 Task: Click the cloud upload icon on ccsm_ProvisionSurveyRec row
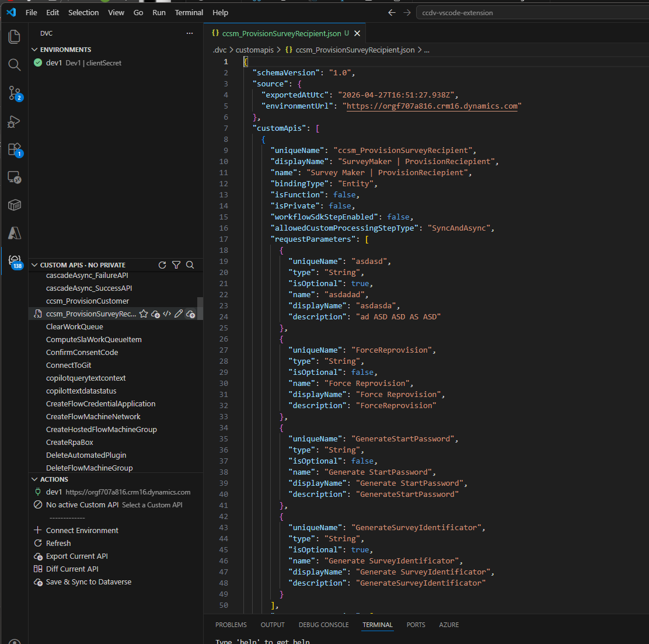190,314
